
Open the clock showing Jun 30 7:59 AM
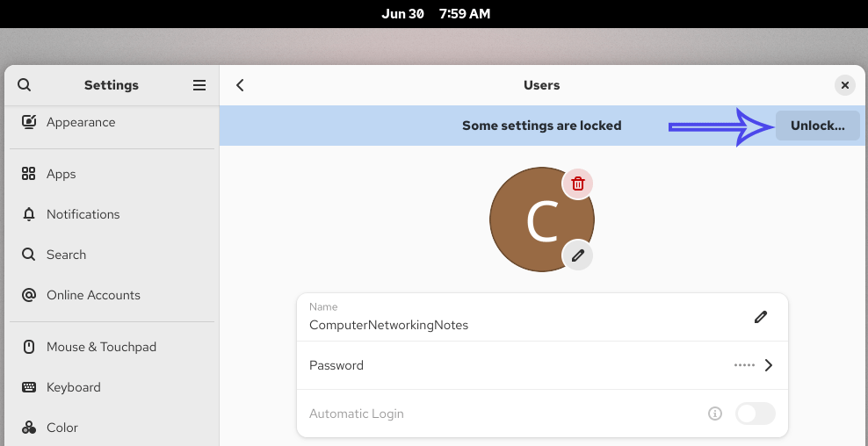tap(436, 14)
